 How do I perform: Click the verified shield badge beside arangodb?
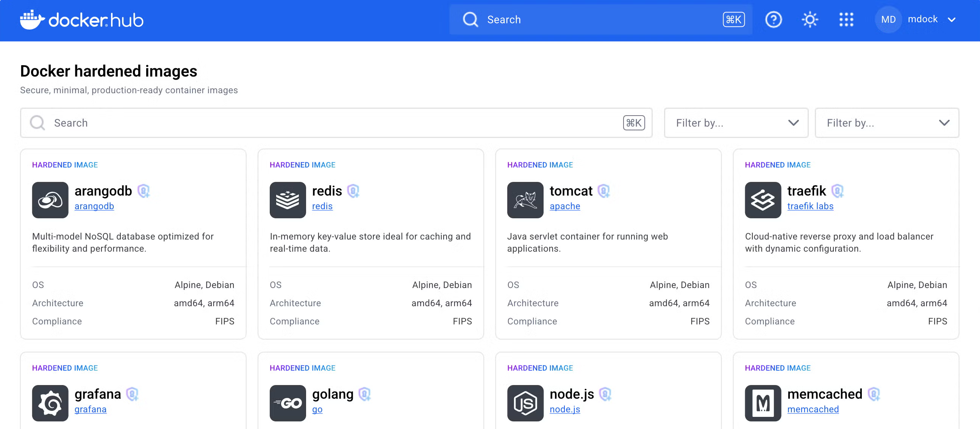[x=144, y=191]
